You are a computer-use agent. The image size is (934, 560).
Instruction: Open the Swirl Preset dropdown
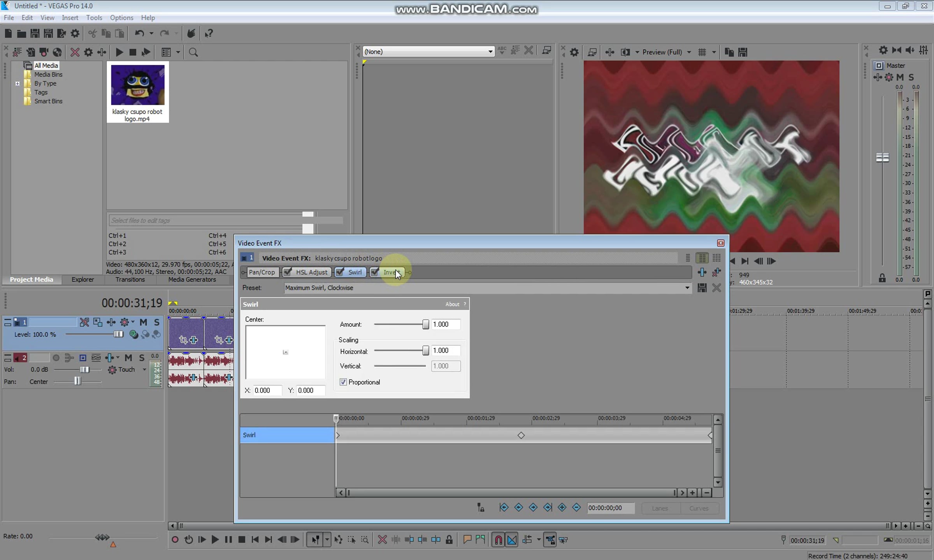click(687, 288)
